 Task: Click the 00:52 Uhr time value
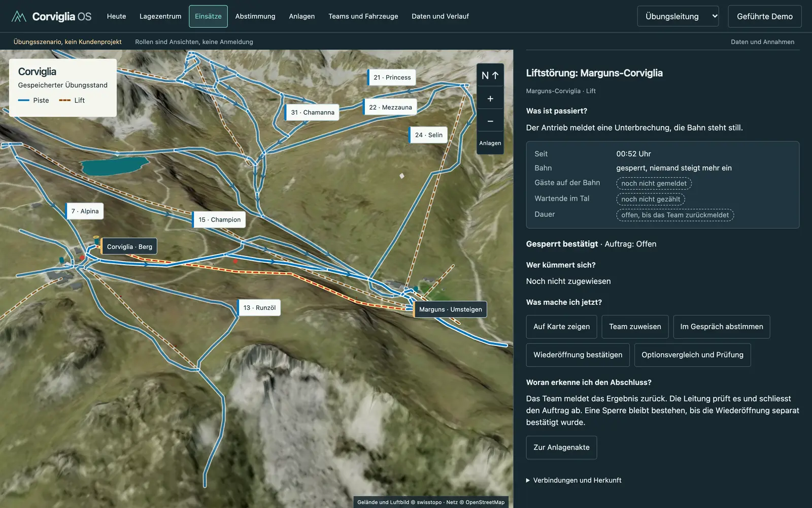633,153
